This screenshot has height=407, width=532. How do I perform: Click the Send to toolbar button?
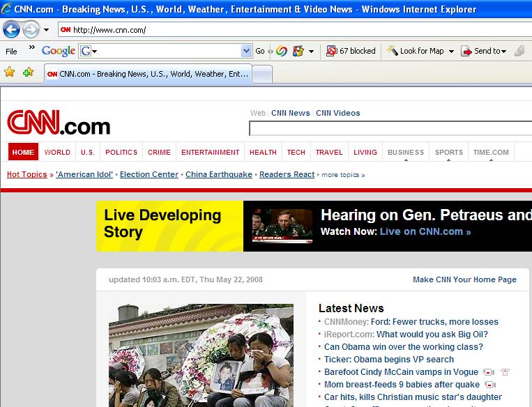pyautogui.click(x=482, y=51)
